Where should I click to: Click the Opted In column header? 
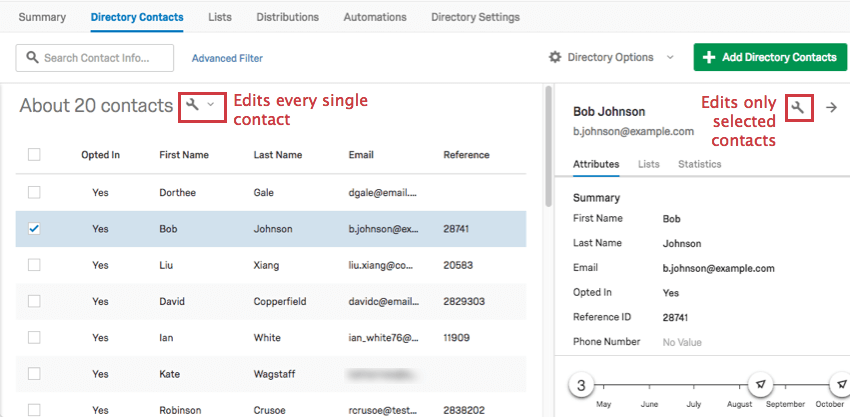point(100,155)
